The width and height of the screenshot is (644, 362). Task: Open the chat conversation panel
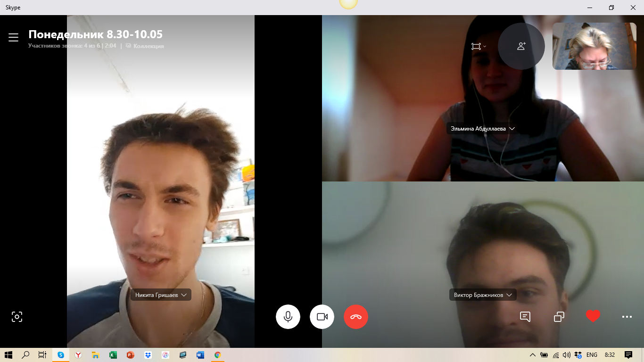pos(525,317)
